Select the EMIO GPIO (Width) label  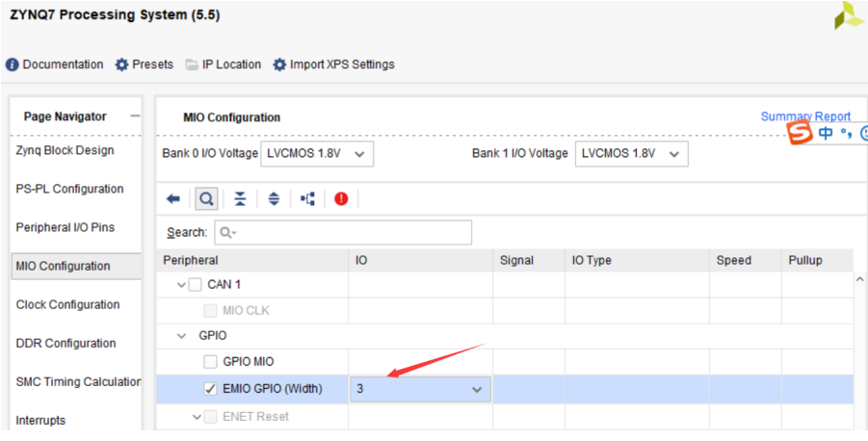click(273, 389)
